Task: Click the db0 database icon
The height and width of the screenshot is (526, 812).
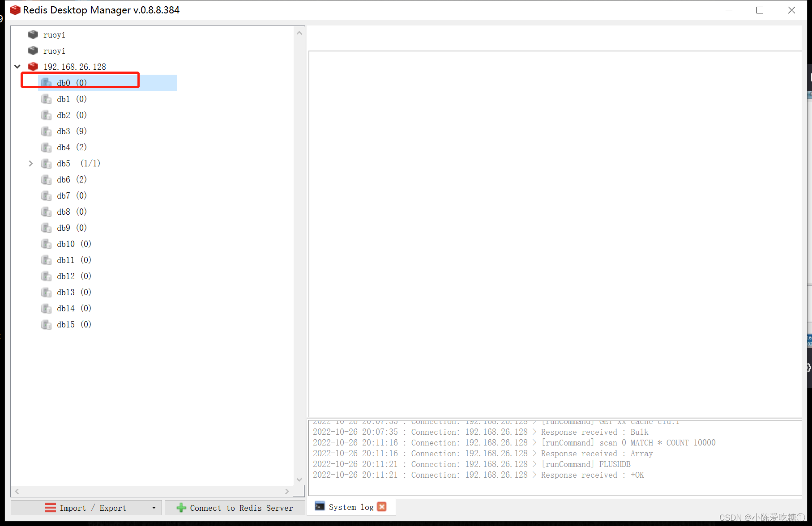Action: 46,83
